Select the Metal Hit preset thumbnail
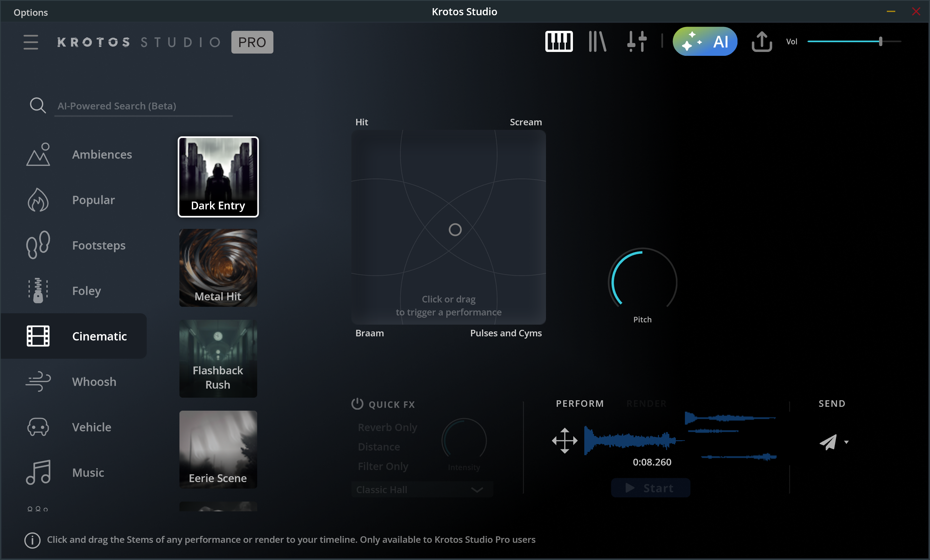The image size is (930, 560). [218, 268]
